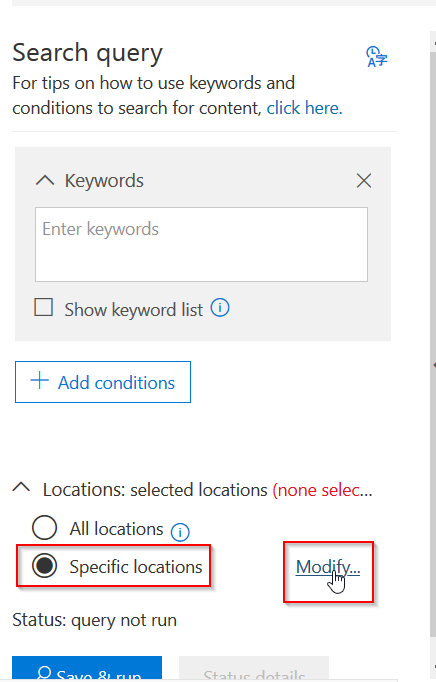Select the Specific locations radio button

44,566
